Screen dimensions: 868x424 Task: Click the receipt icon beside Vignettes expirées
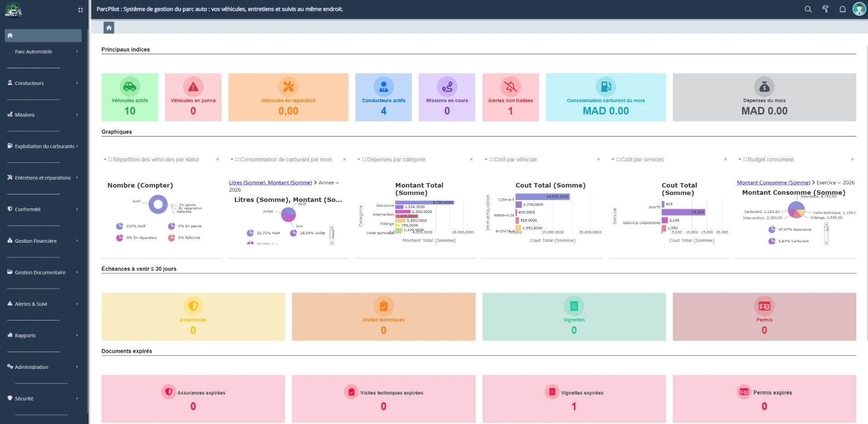[552, 392]
